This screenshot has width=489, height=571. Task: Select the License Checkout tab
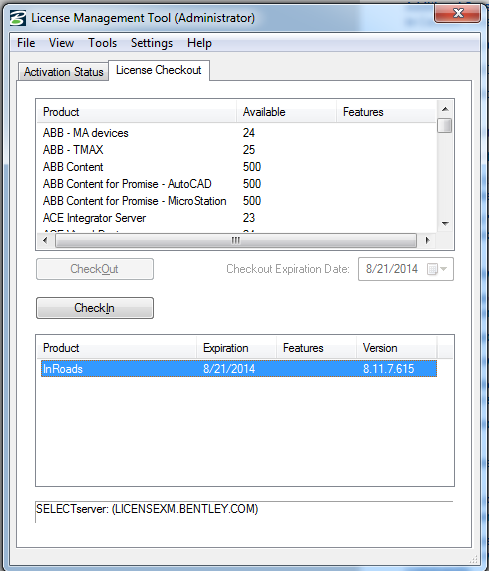click(x=159, y=70)
